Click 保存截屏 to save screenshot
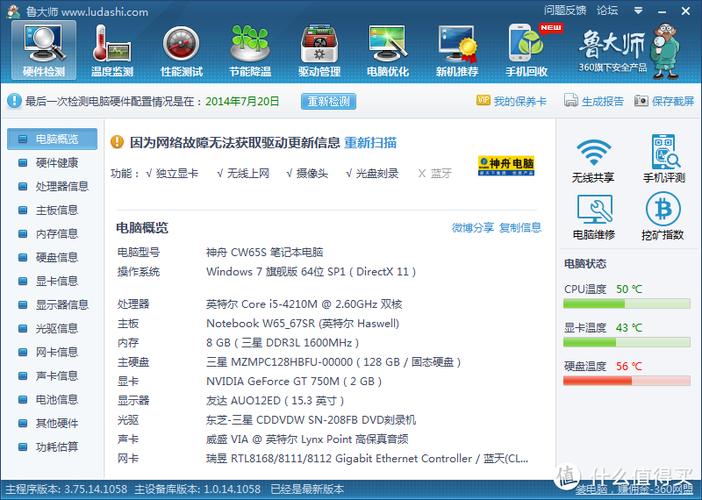Screen dimensions: 702x500 point(664,101)
